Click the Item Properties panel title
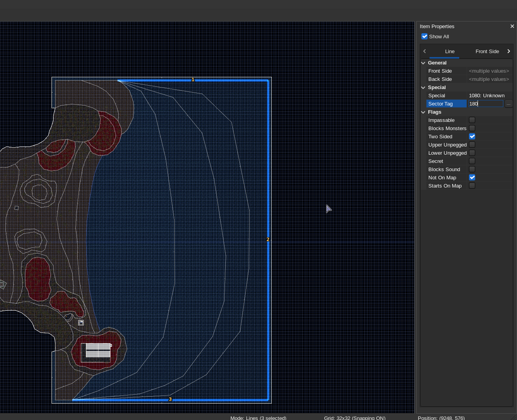517x420 pixels. click(437, 27)
